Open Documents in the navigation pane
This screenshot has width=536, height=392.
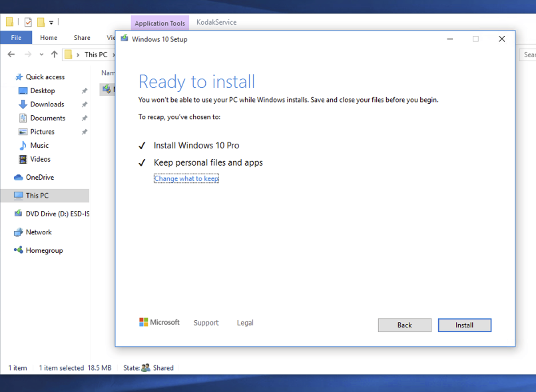pos(47,118)
